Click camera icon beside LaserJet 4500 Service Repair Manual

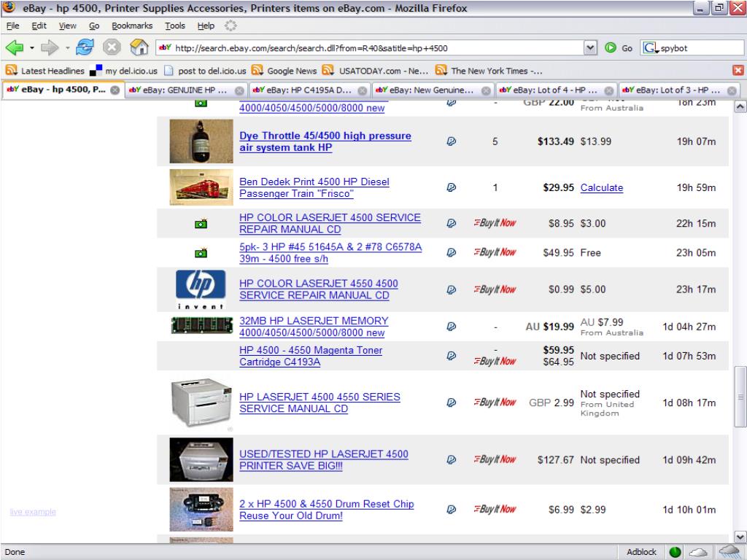pos(201,223)
